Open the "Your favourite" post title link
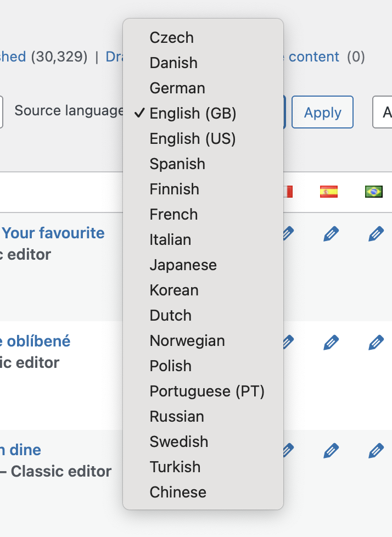This screenshot has width=392, height=537. [x=53, y=233]
